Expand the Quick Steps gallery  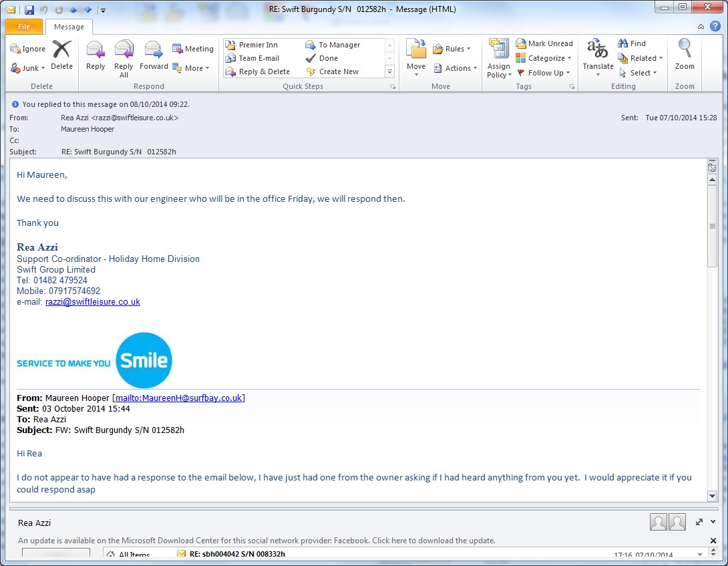point(390,72)
